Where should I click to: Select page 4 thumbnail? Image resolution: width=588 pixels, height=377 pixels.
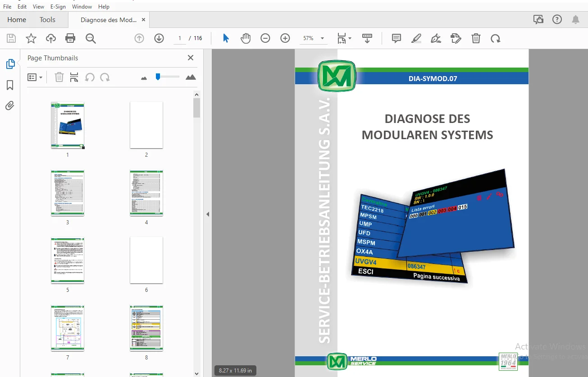click(146, 193)
